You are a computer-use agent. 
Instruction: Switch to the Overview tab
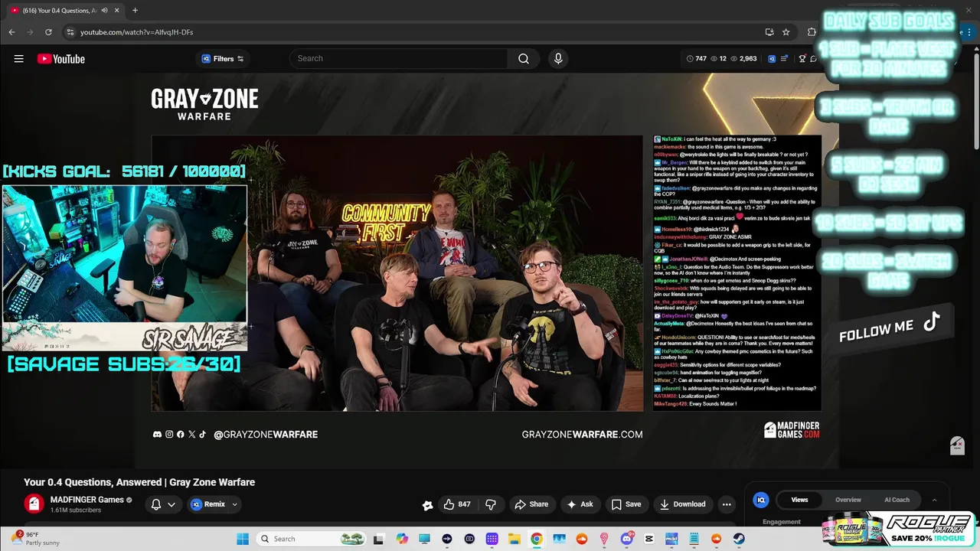pyautogui.click(x=848, y=500)
